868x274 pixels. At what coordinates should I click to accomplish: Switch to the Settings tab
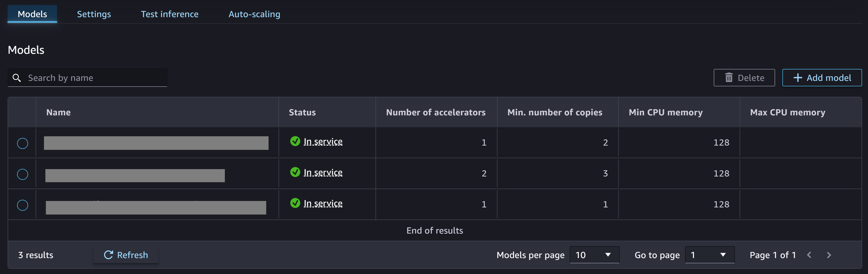94,13
